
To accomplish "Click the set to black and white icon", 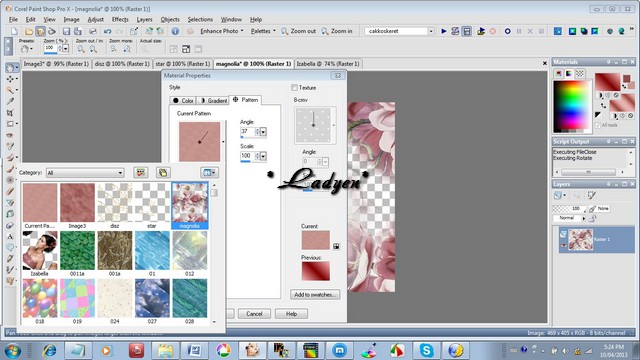I will 598,115.
